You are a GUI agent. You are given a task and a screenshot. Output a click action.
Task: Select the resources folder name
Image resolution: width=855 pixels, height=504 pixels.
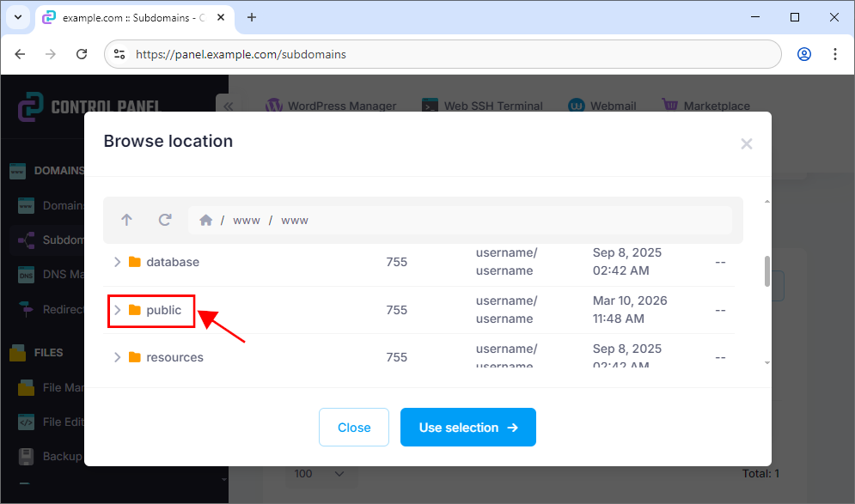pos(174,357)
